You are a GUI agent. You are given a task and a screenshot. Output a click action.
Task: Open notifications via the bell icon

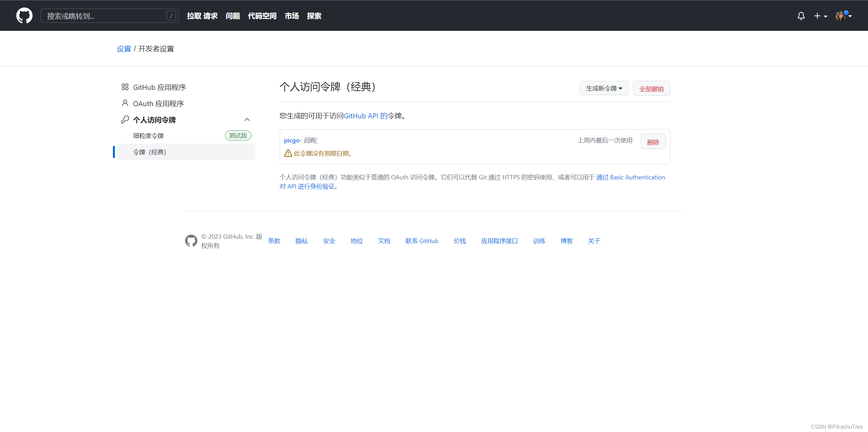point(801,16)
